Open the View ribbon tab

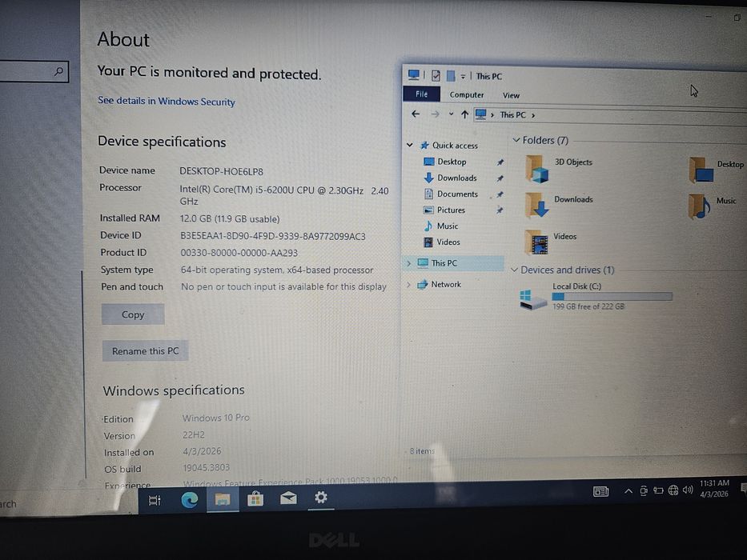[511, 95]
